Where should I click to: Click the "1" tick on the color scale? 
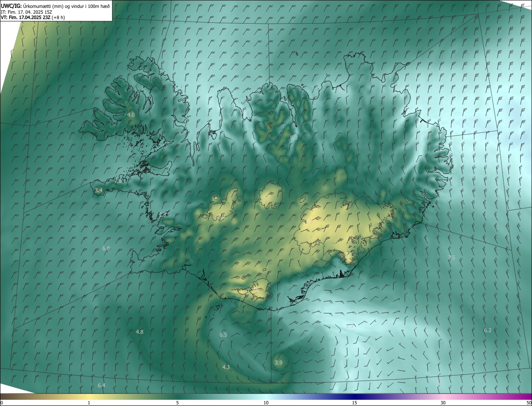point(89,403)
